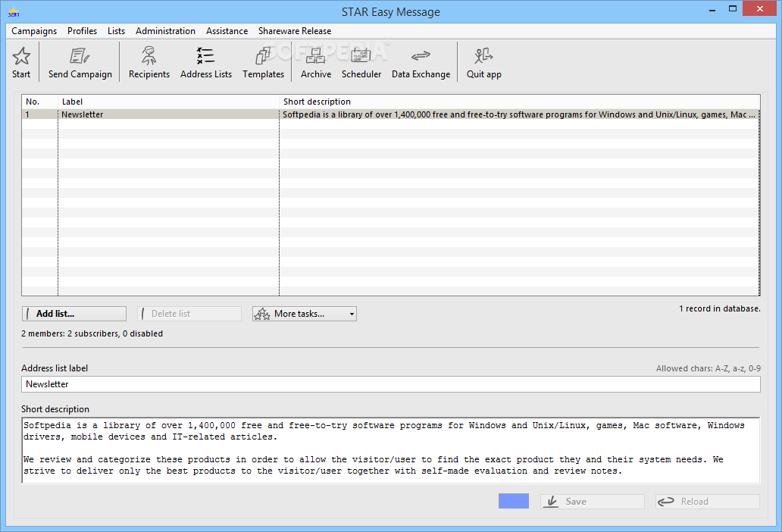Open the Assistance menu
The width and height of the screenshot is (782, 532).
tap(227, 31)
